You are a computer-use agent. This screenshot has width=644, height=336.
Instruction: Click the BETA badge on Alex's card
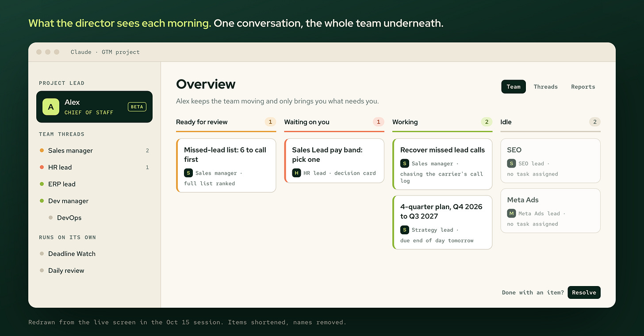pyautogui.click(x=137, y=107)
